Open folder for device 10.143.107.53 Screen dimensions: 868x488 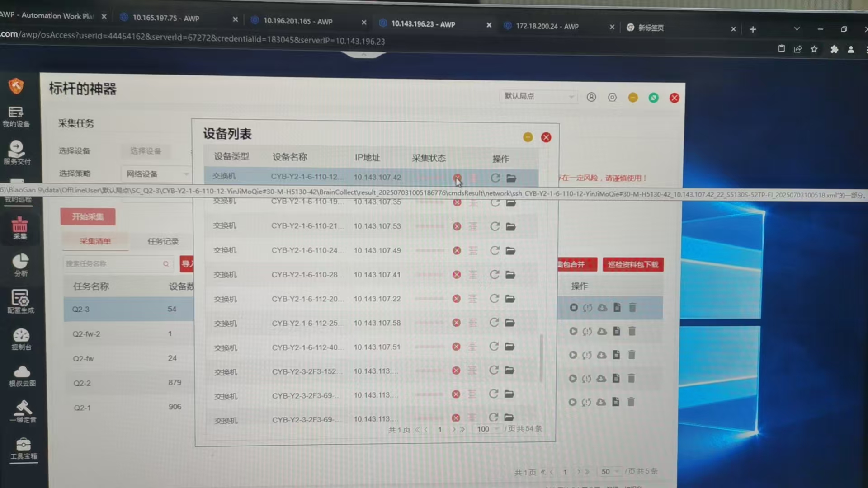[x=511, y=226]
